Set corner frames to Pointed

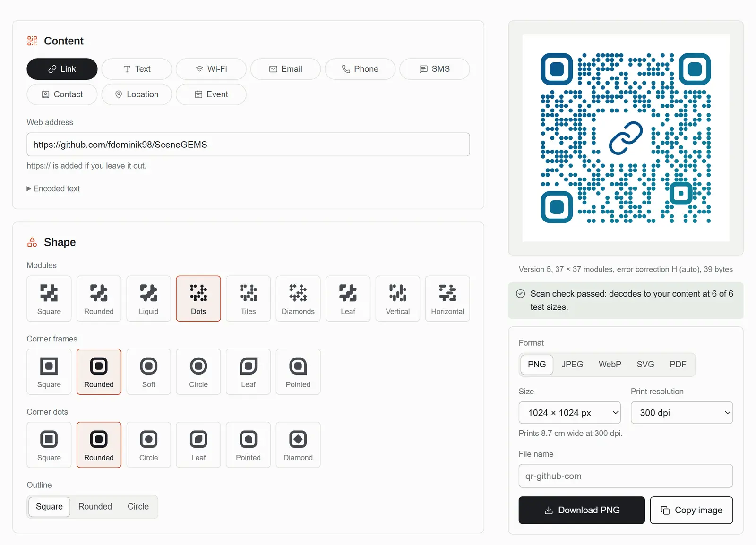point(298,372)
